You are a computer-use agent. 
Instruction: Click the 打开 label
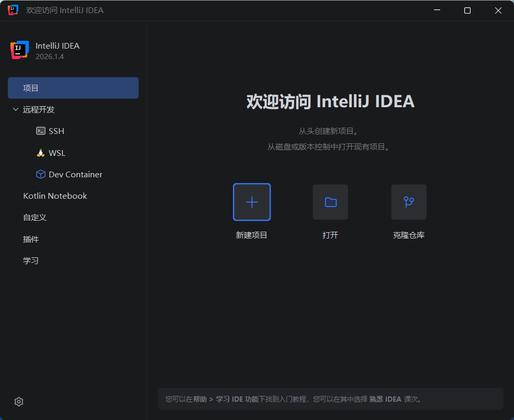(330, 235)
